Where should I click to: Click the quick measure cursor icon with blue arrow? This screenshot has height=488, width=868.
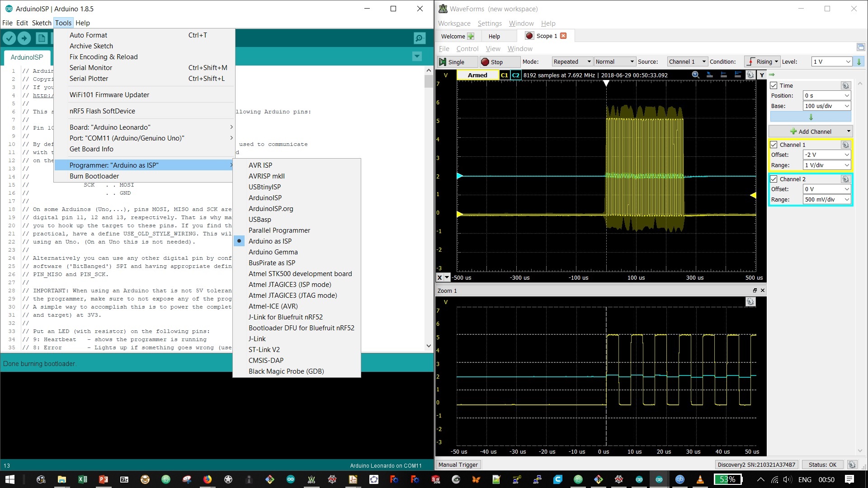(710, 75)
